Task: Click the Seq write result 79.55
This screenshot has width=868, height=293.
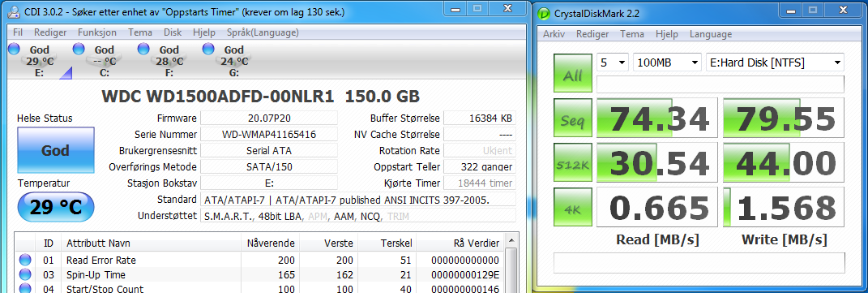Action: pos(784,118)
